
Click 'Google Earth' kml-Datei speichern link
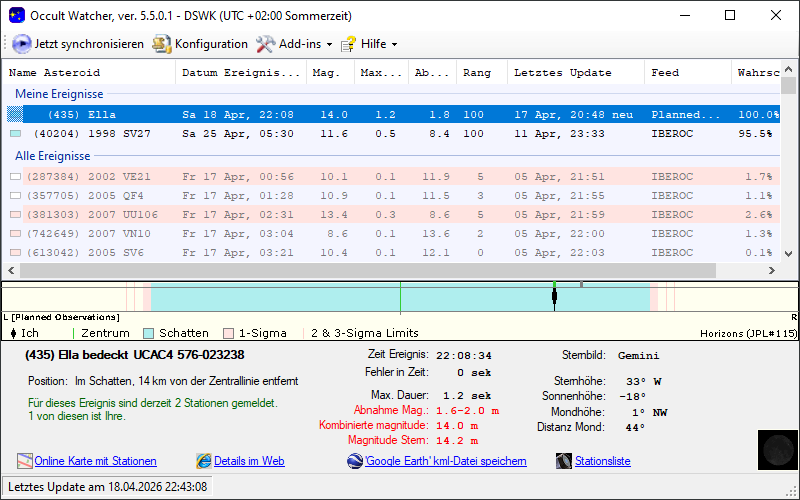pos(445,461)
